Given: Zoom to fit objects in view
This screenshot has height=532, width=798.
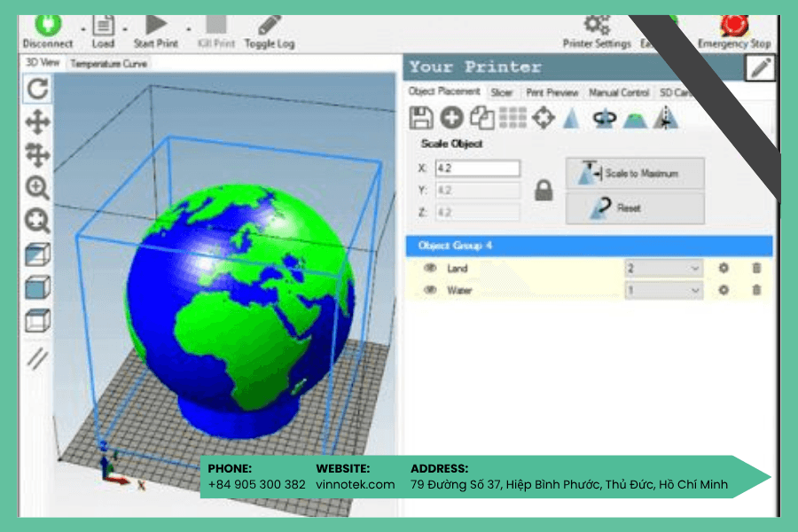Looking at the screenshot, I should 37,221.
